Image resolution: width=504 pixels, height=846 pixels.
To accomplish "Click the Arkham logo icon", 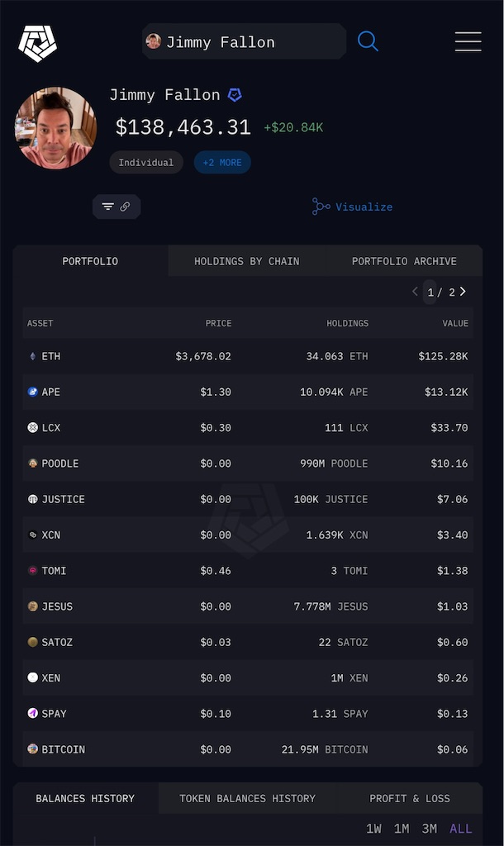I will pos(37,43).
